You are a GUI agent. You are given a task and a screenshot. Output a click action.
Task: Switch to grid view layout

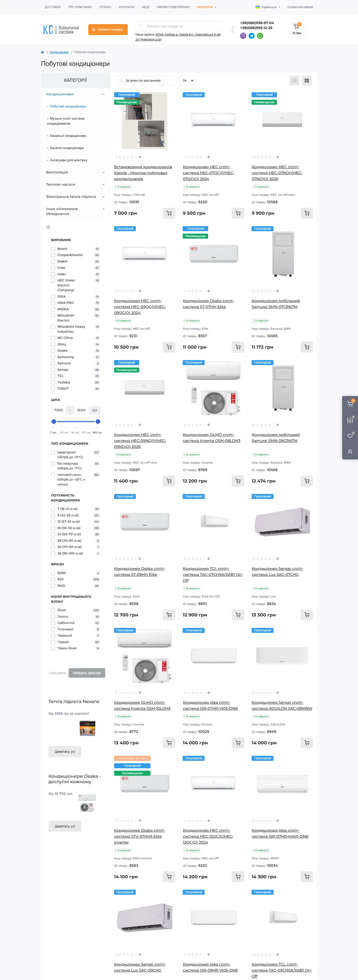[307, 81]
